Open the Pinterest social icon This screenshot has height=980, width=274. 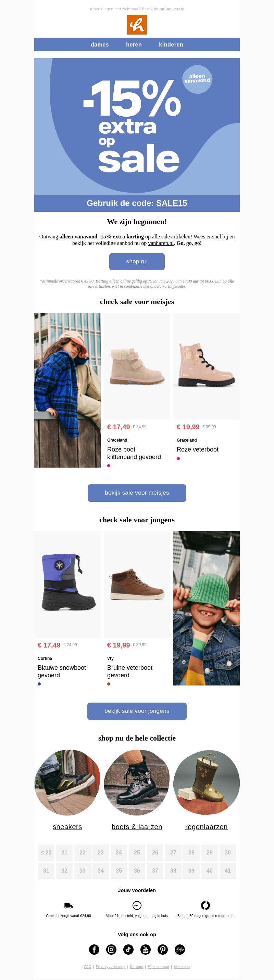pyautogui.click(x=163, y=949)
